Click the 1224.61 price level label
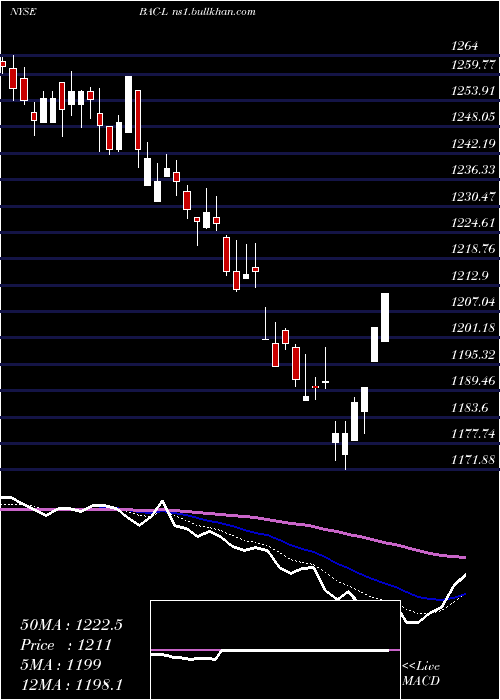The image size is (500, 700). [x=473, y=222]
